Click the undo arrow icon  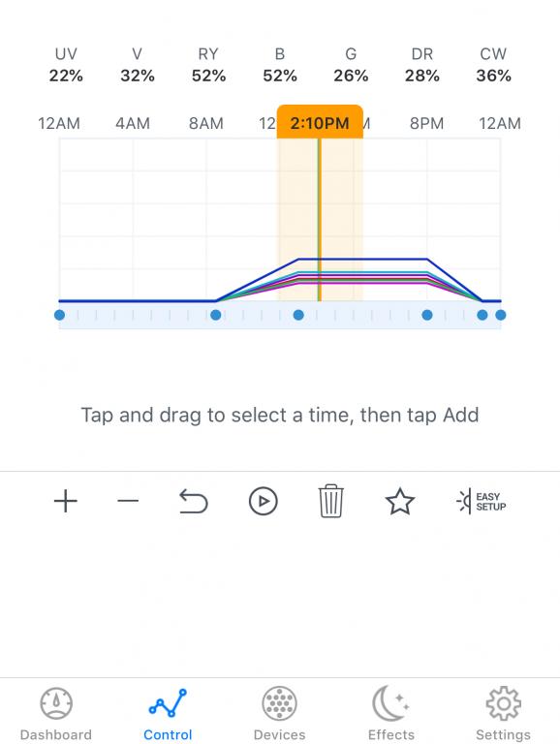click(x=194, y=502)
